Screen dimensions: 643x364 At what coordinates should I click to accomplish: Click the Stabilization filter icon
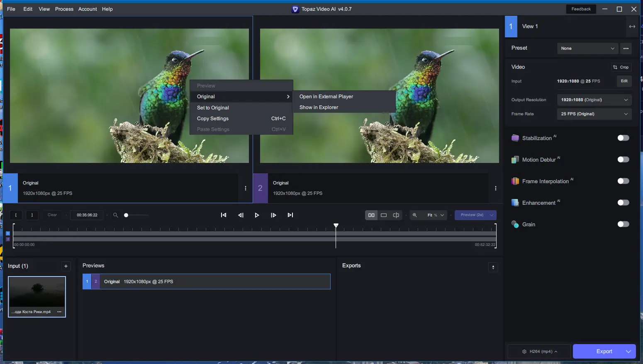[515, 138]
